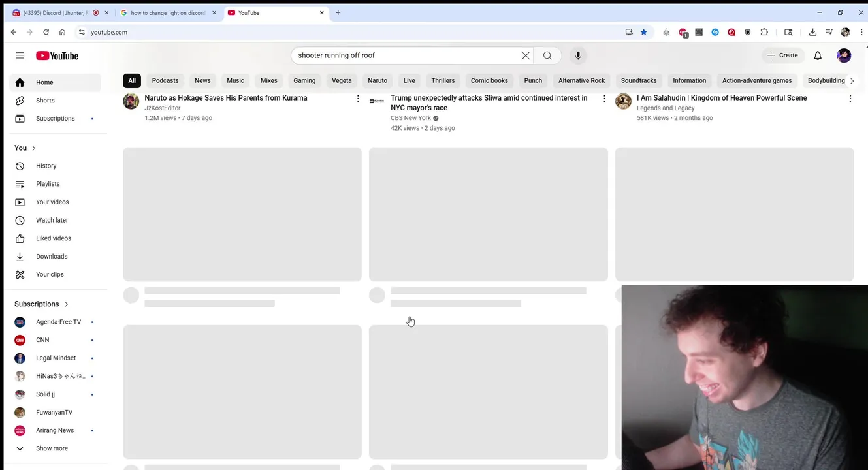
Task: Switch to the how to change light tab
Action: [168, 13]
